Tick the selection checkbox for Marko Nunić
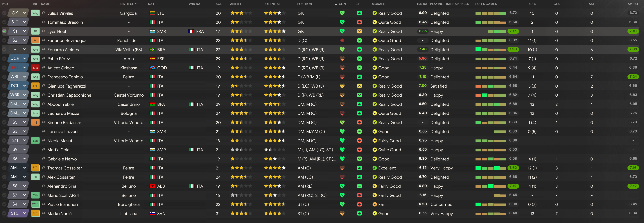This screenshot has width=644, height=223. [4, 213]
